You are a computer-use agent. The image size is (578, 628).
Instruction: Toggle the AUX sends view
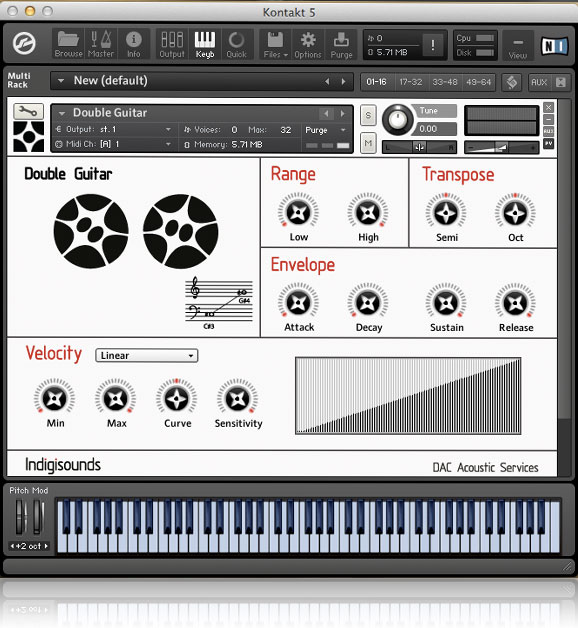[x=539, y=83]
